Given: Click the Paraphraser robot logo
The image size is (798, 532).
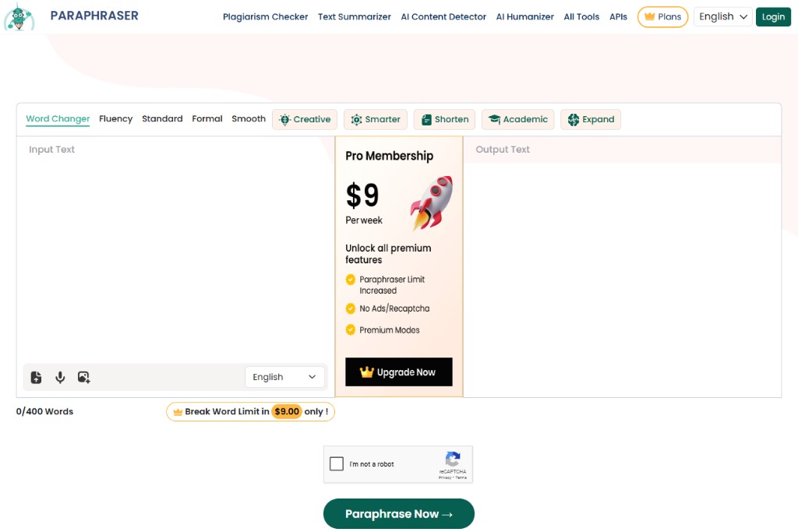Looking at the screenshot, I should (x=19, y=17).
